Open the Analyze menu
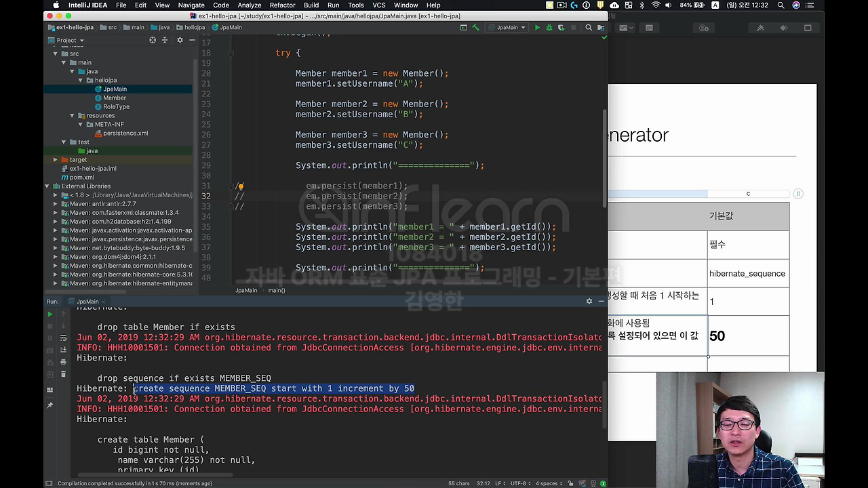Screen dimensions: 868x488 tap(249, 5)
